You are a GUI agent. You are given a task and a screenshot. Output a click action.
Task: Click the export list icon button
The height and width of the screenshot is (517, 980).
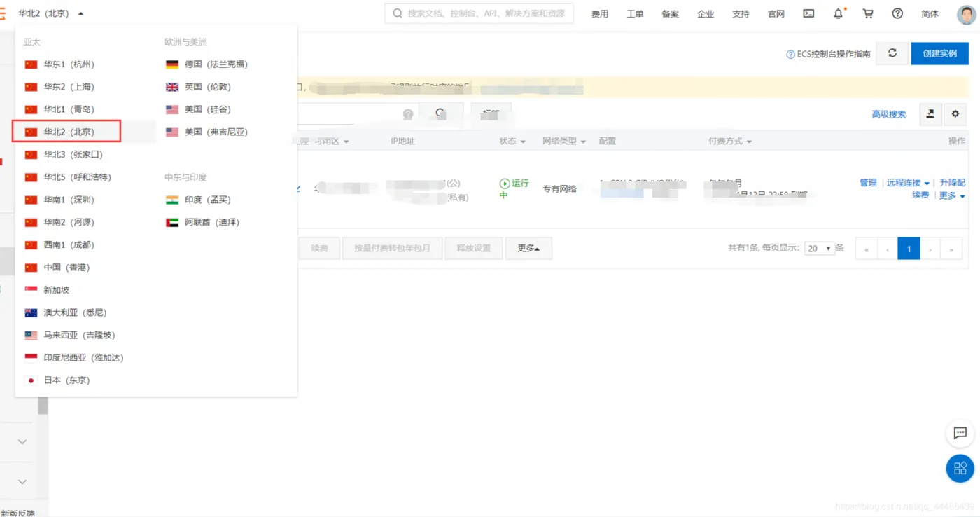(930, 114)
